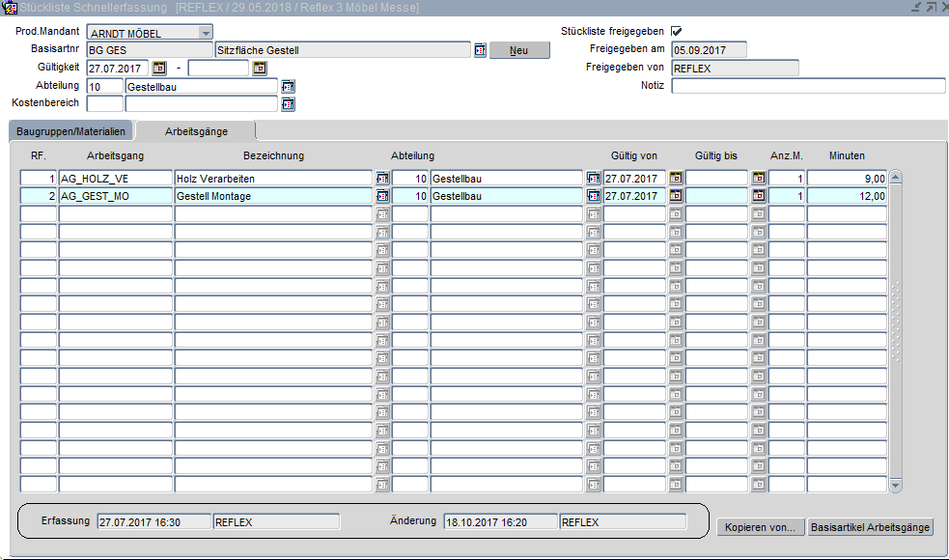Open Gültig von calendar in row 1
This screenshot has width=949, height=560.
(x=676, y=179)
